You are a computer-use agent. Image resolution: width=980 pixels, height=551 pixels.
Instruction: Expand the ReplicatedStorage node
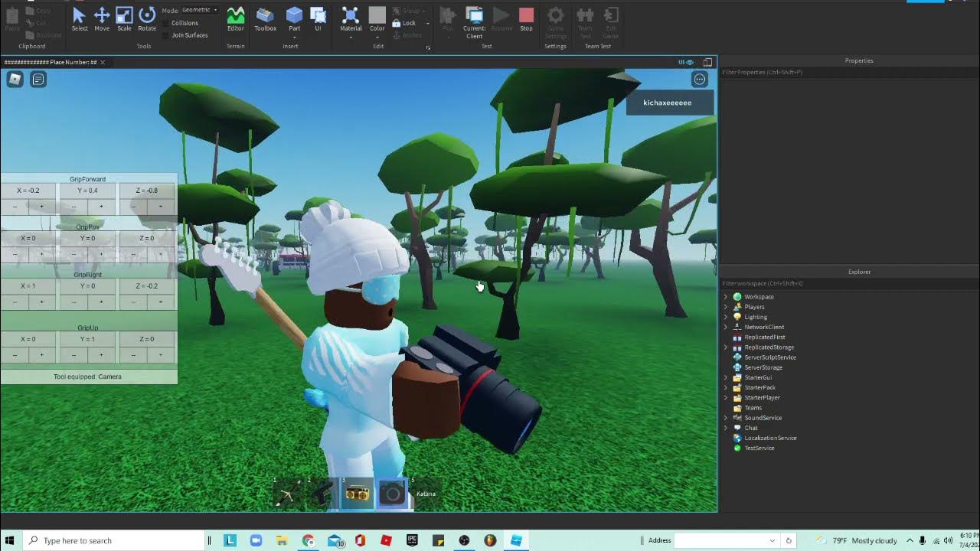[x=726, y=347]
